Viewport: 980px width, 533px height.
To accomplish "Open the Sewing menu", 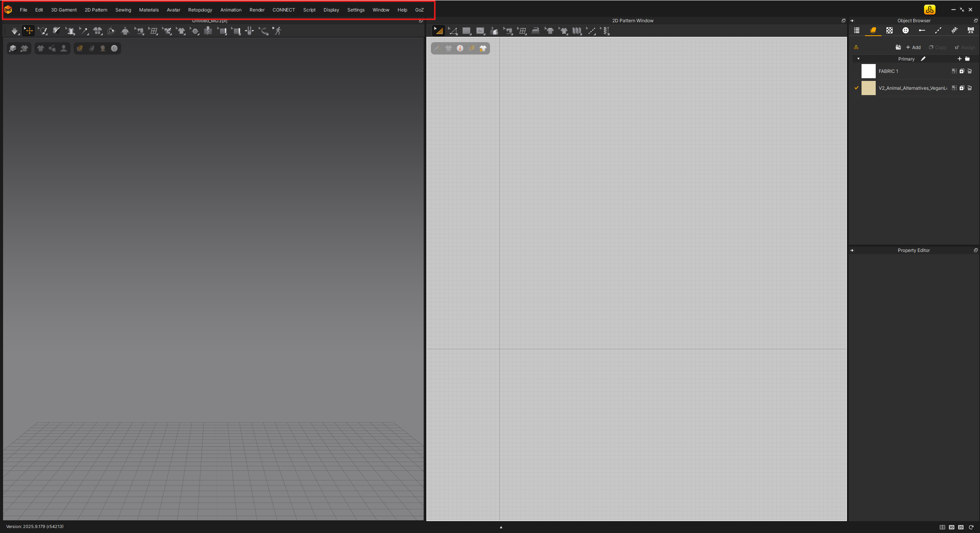I will click(x=123, y=10).
